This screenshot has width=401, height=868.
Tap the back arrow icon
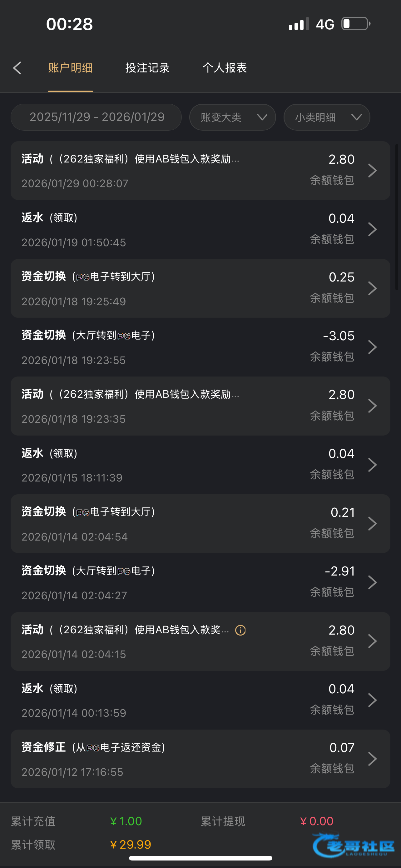coord(17,68)
